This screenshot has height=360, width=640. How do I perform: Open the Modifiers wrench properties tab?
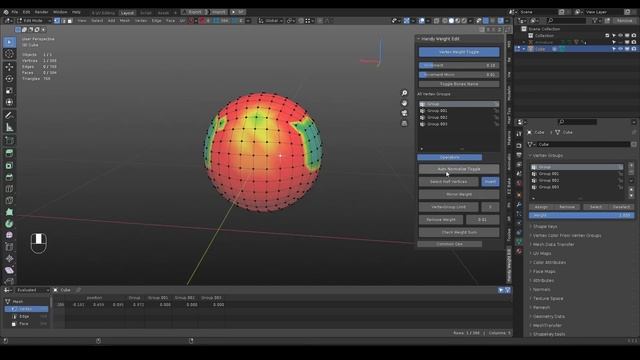519,204
